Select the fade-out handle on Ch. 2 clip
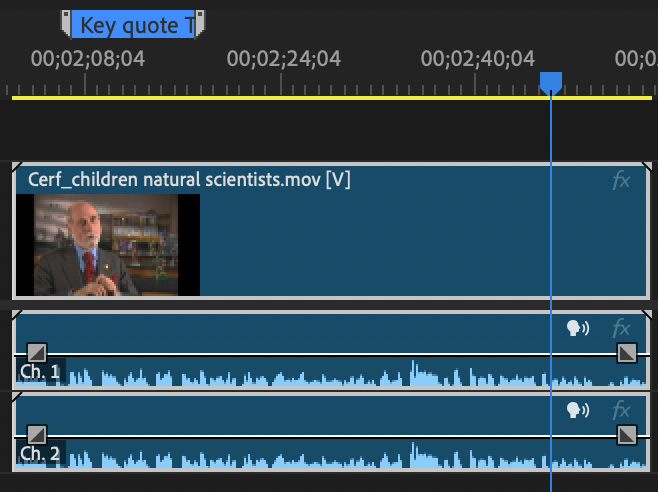 [x=627, y=434]
